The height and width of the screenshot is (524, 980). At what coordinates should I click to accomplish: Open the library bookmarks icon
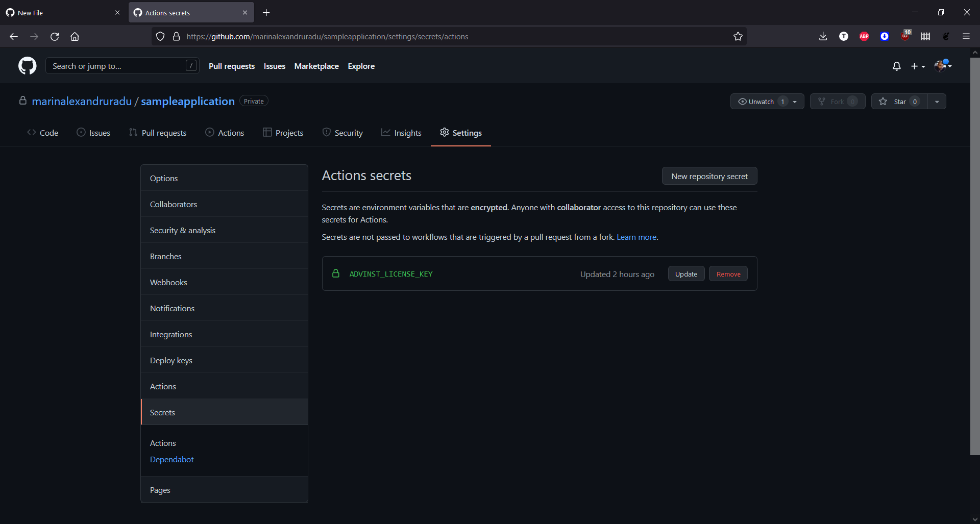tap(925, 36)
